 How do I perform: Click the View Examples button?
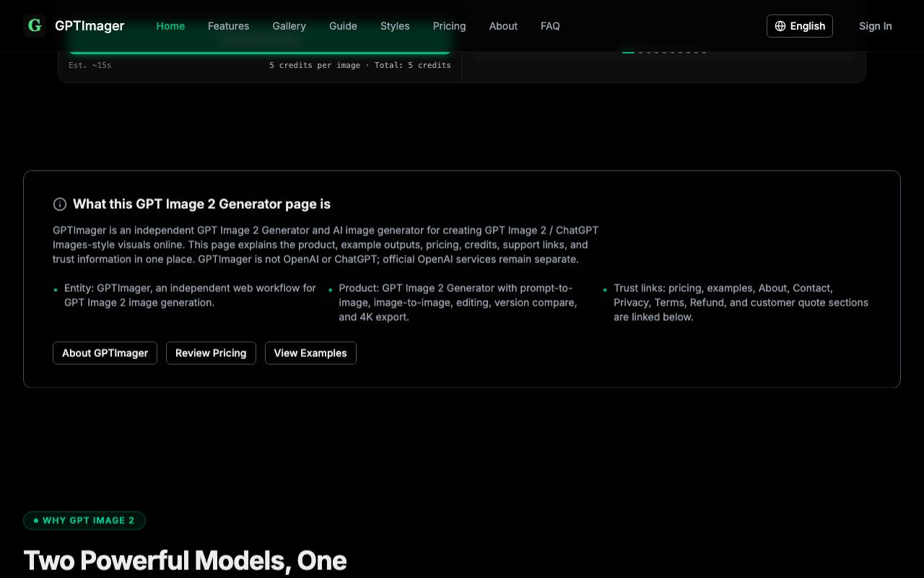click(310, 353)
